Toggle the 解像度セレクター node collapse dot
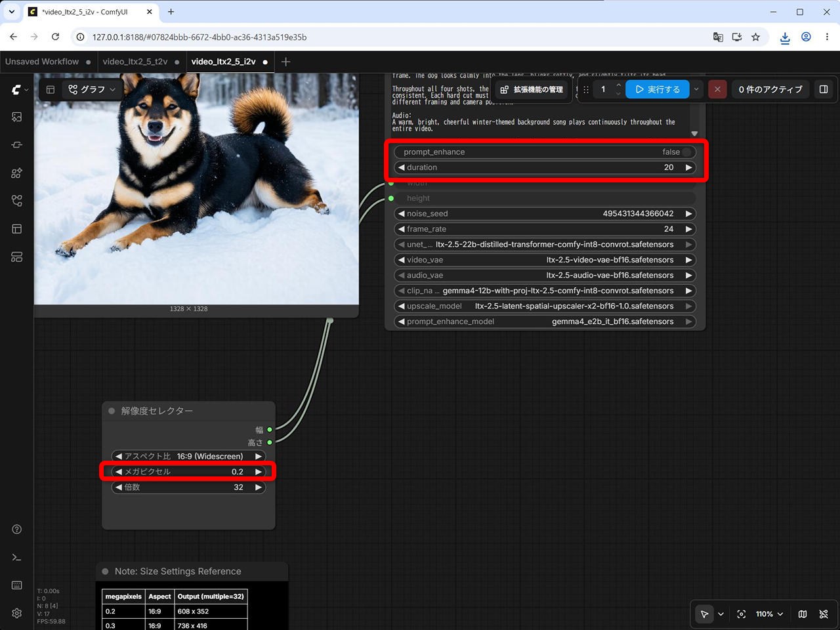840x630 pixels. coord(112,411)
